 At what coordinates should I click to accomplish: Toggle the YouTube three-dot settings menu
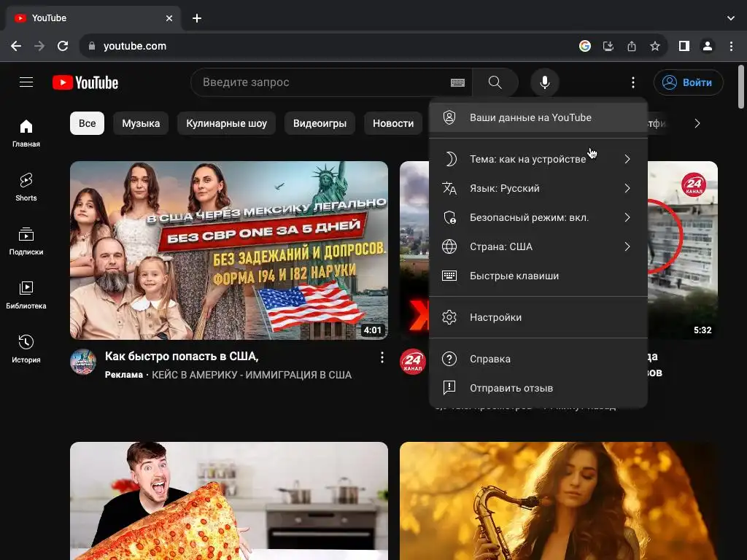click(632, 82)
